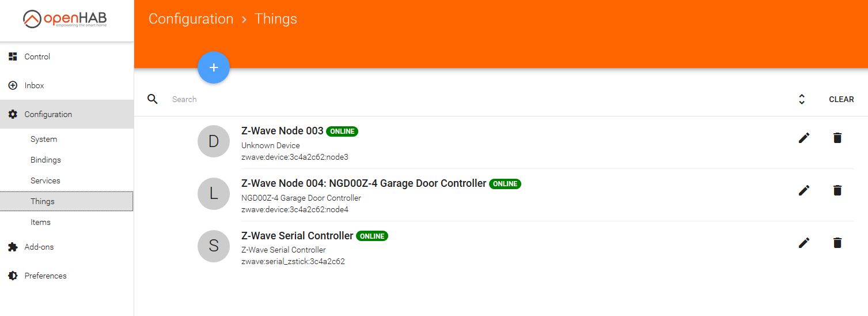Go to the Inbox menu item
Screen dimensions: 868x316
[35, 85]
